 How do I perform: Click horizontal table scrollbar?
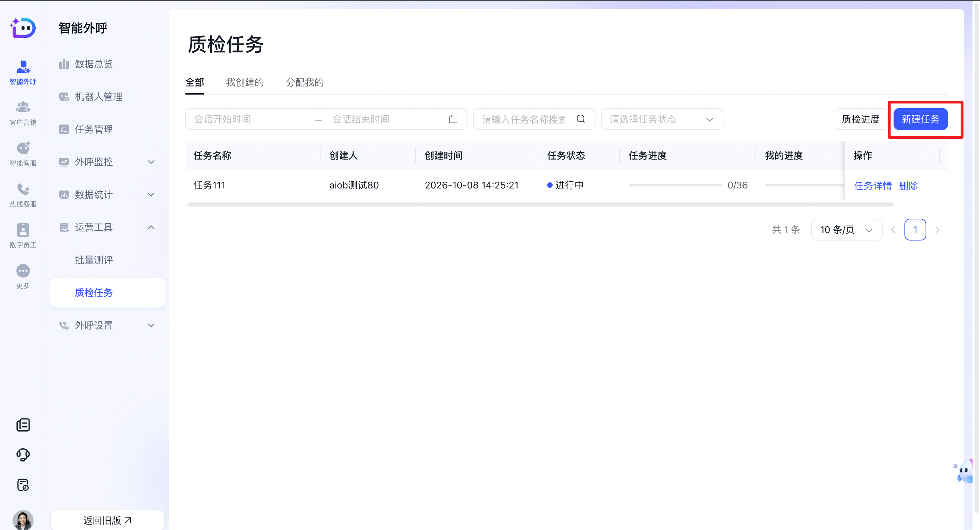pyautogui.click(x=540, y=204)
